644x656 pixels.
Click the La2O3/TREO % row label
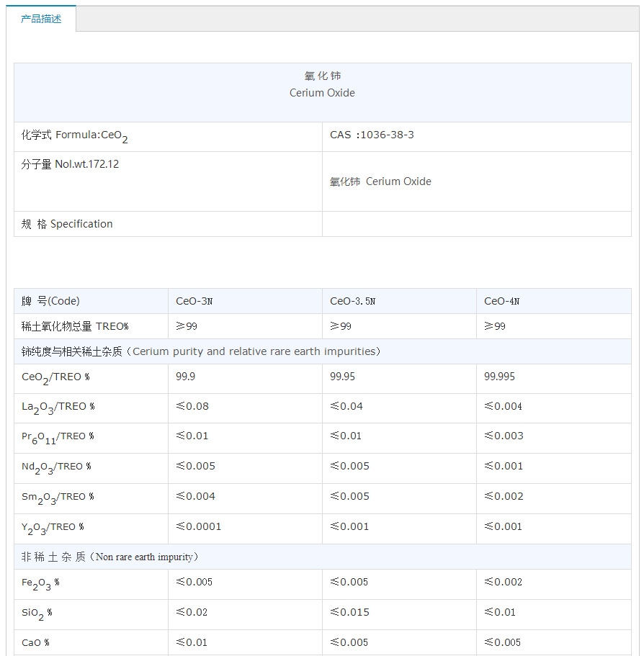coord(58,407)
